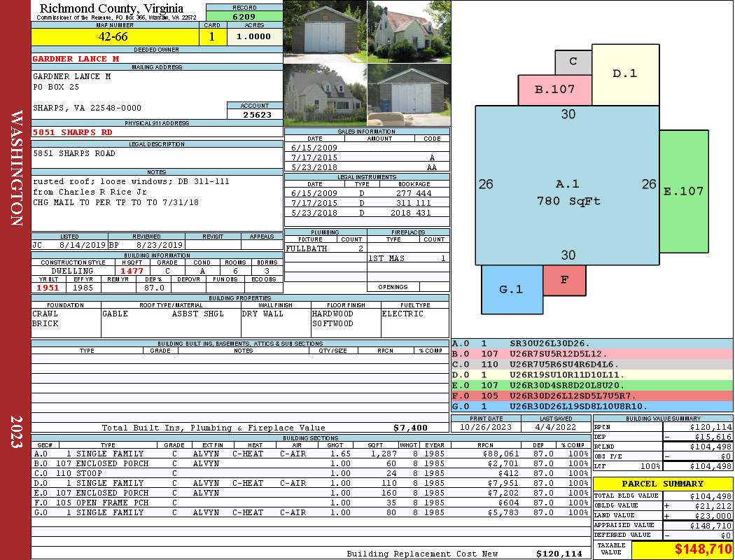The height and width of the screenshot is (560, 735).
Task: Click the ASBST SHGL roof material
Action: pyautogui.click(x=198, y=314)
